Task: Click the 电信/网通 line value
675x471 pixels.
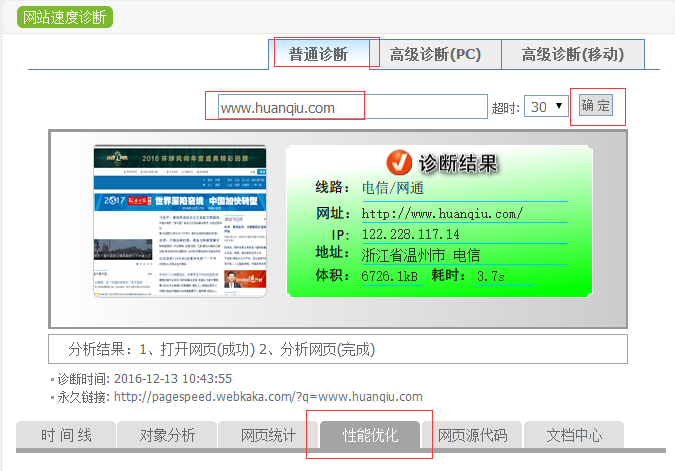Action: [393, 188]
